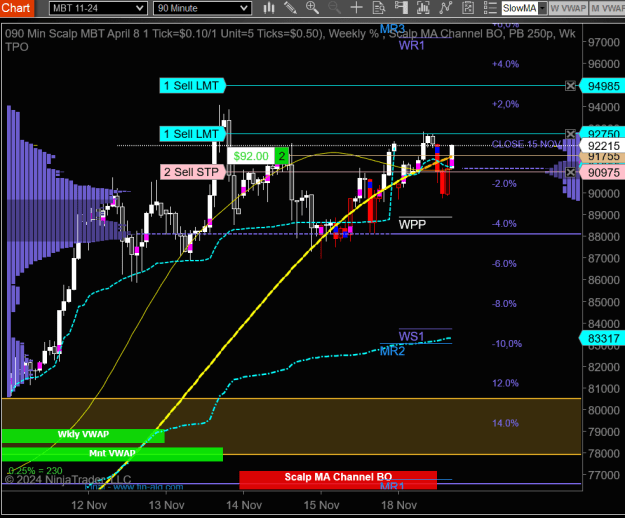
Task: Click the Scalp MA Channel BO red label
Action: coord(338,478)
